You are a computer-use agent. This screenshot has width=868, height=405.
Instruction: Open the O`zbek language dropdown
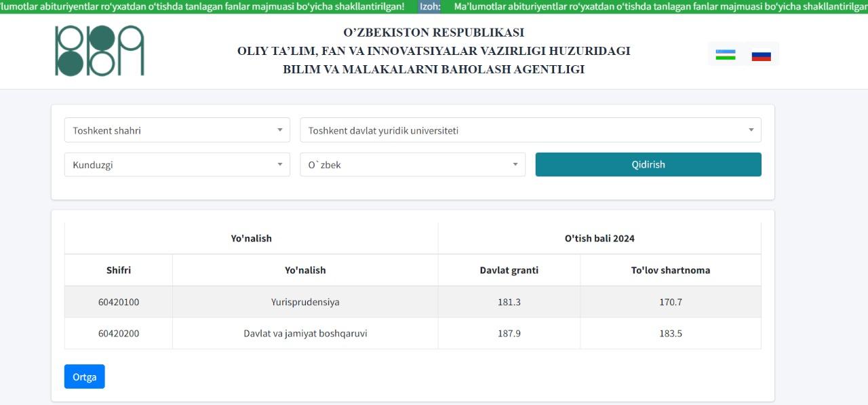click(x=412, y=165)
